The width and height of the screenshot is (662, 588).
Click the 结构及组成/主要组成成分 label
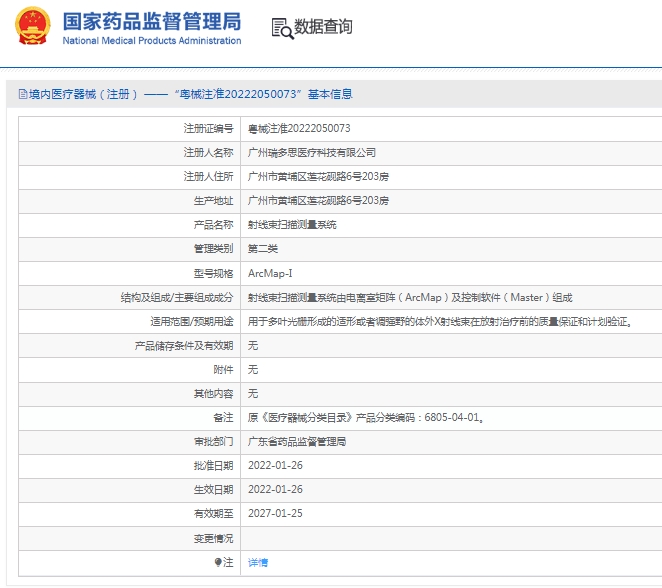click(177, 298)
